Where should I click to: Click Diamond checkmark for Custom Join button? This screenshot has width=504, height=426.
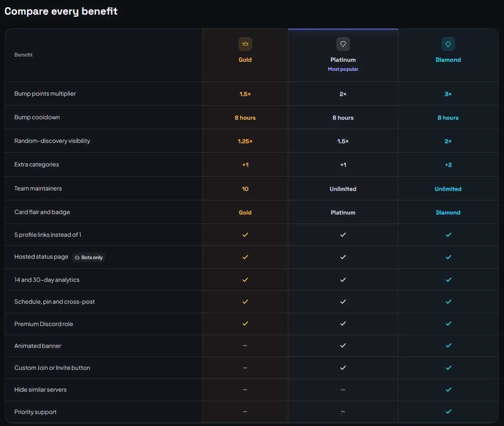(448, 368)
